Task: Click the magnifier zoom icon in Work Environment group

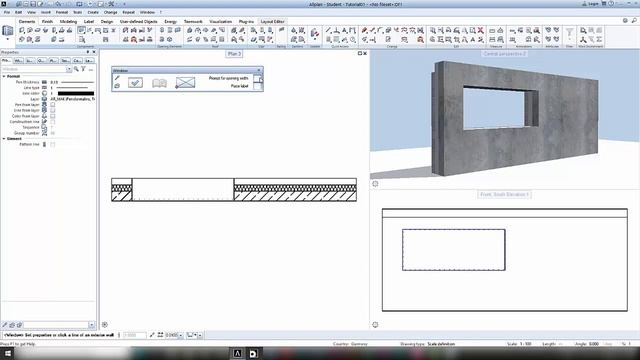Action: 583,31
